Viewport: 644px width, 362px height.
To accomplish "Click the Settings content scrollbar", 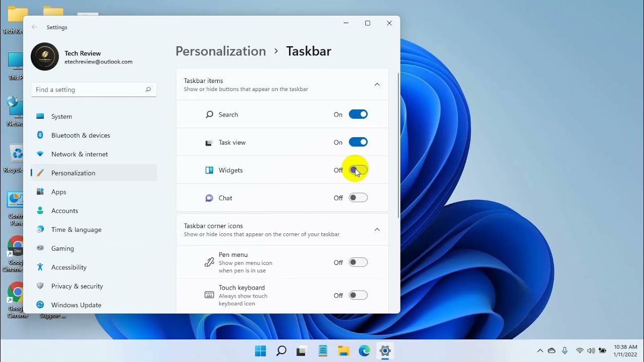I will click(399, 146).
